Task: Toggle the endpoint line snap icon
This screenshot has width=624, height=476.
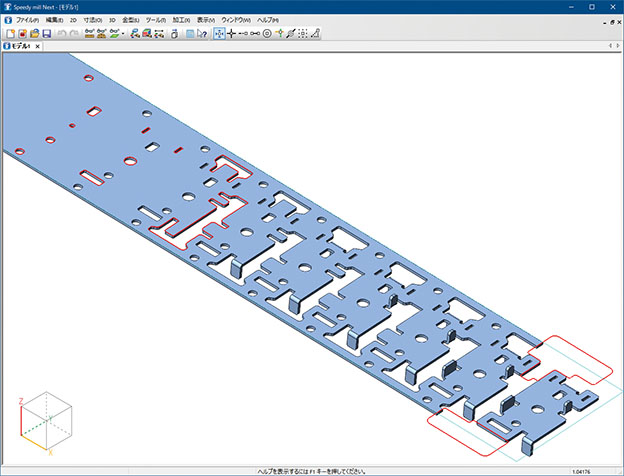Action: (243, 33)
